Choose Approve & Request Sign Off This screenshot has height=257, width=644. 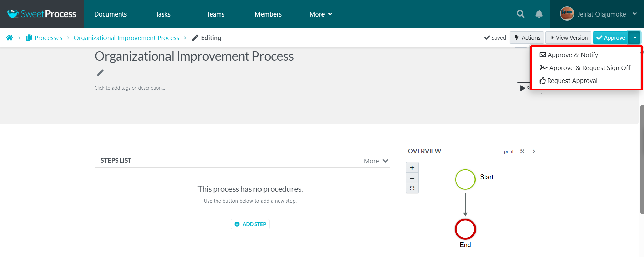(x=585, y=68)
